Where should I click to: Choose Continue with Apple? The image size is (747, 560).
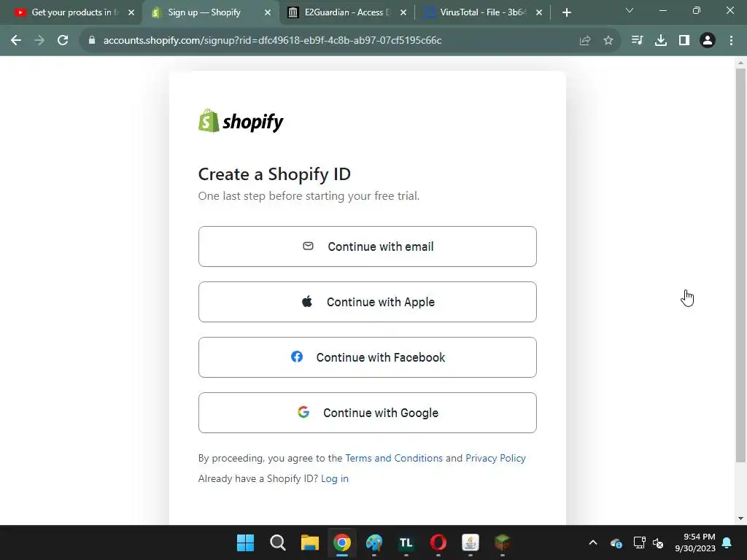[x=368, y=302]
